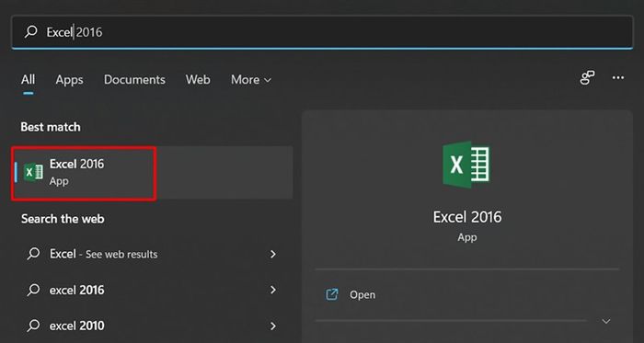Switch to the Documents filter tab
The height and width of the screenshot is (343, 644).
point(134,80)
